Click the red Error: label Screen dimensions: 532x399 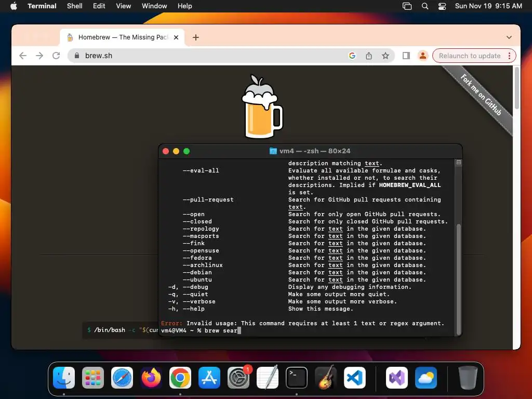point(171,323)
